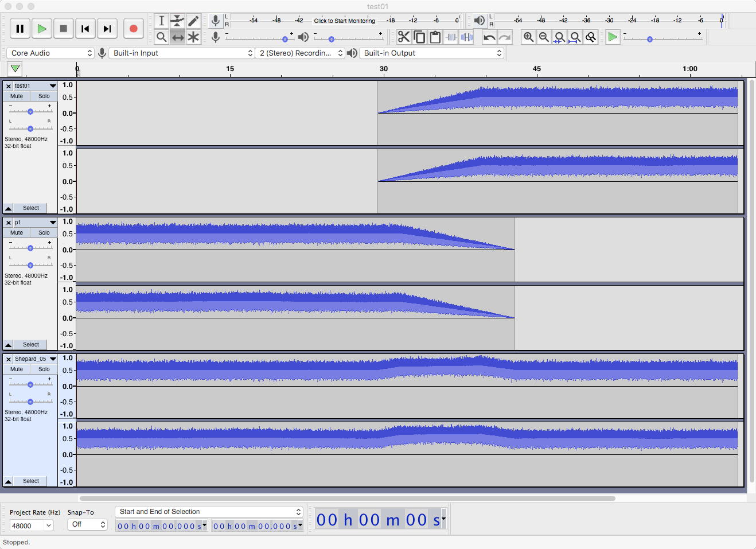Select the Envelope tool
The image size is (756, 549).
click(177, 21)
